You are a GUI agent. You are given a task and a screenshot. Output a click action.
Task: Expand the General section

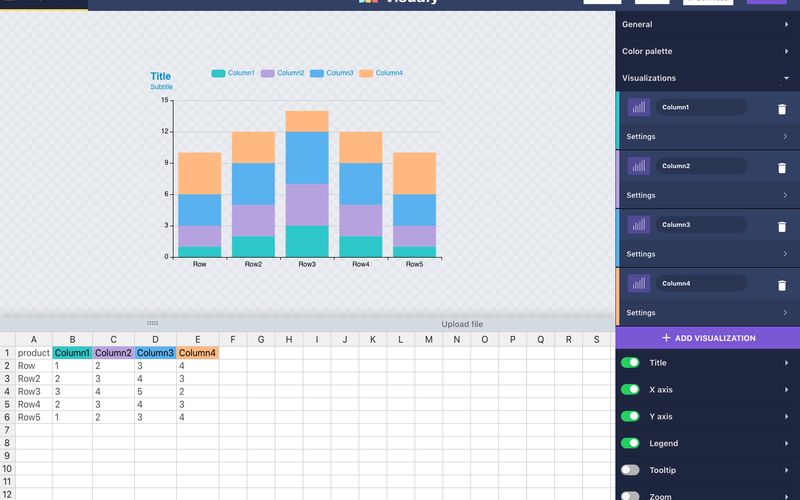click(707, 24)
